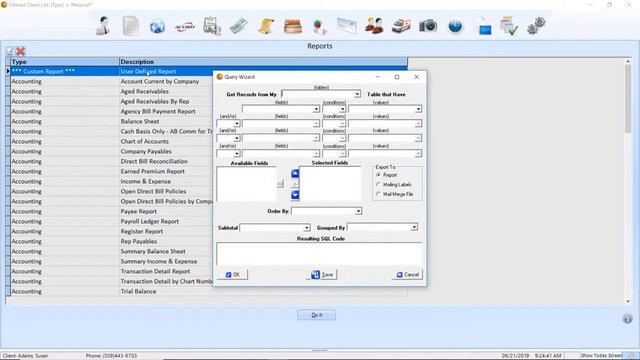Image resolution: width=640 pixels, height=360 pixels.
Task: Expand the Grouped By dropdown
Action: pos(414,227)
